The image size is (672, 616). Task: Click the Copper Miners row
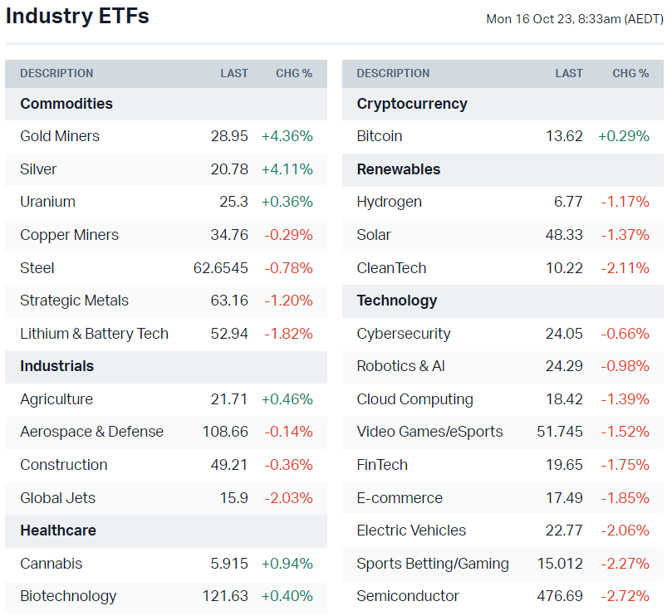coord(69,235)
